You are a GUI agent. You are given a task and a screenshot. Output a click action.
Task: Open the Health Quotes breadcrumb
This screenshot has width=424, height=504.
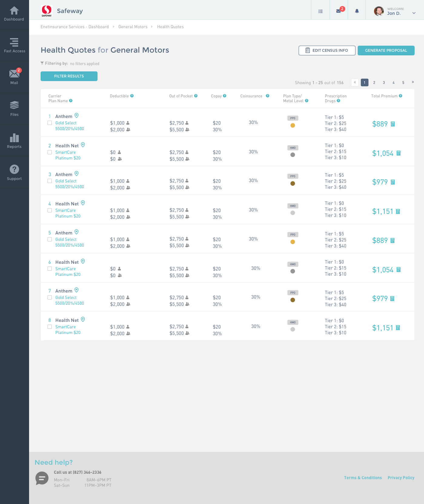coord(171,27)
